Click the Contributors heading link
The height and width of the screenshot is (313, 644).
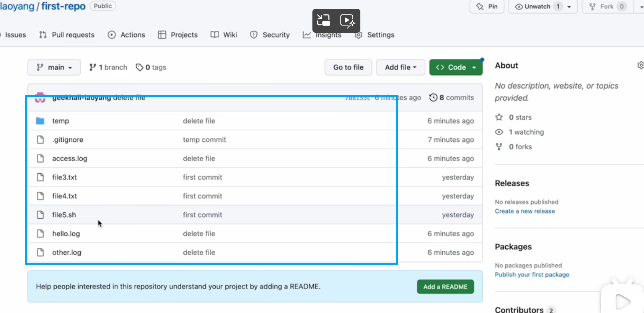[519, 309]
